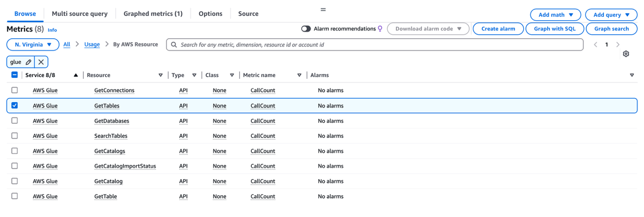Toggle Alarm recommendations switch

[306, 29]
